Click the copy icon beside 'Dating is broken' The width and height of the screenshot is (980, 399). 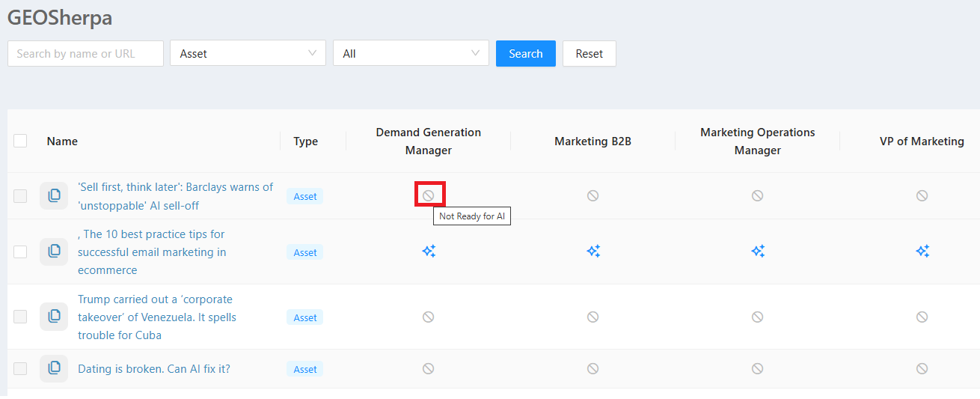[x=54, y=368]
